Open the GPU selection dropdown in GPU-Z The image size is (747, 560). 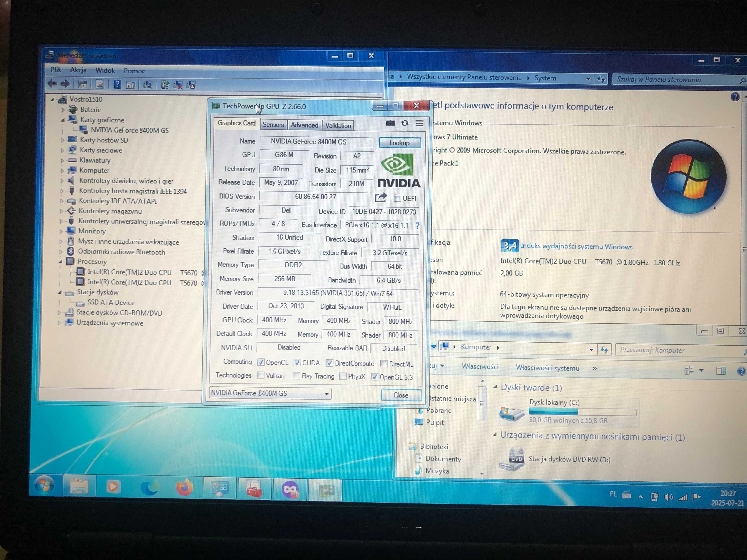click(270, 393)
